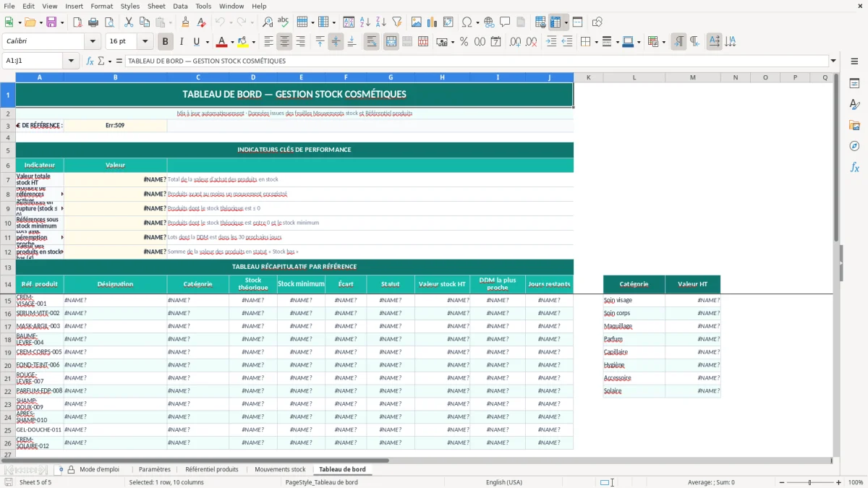Open the Format menu
The image size is (868, 488).
pyautogui.click(x=101, y=6)
